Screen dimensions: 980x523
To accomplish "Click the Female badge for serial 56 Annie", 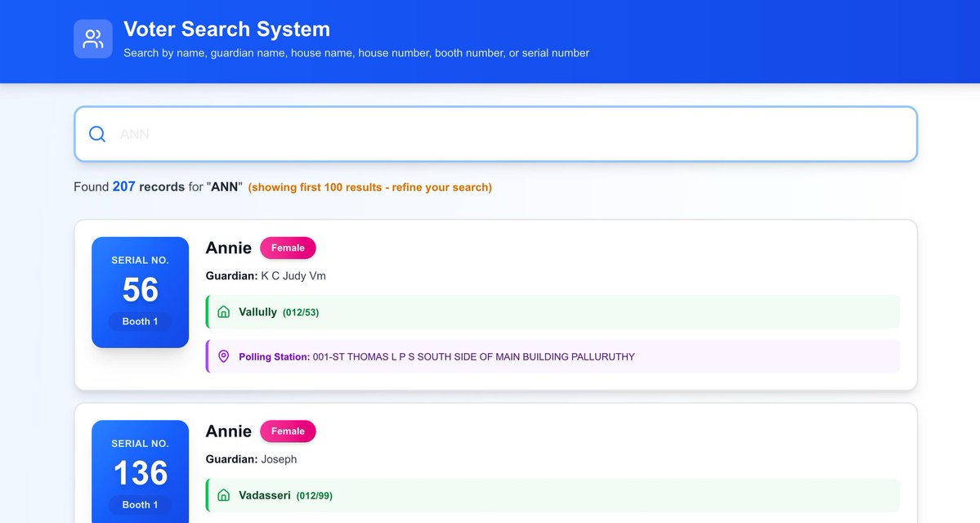I will (x=288, y=248).
